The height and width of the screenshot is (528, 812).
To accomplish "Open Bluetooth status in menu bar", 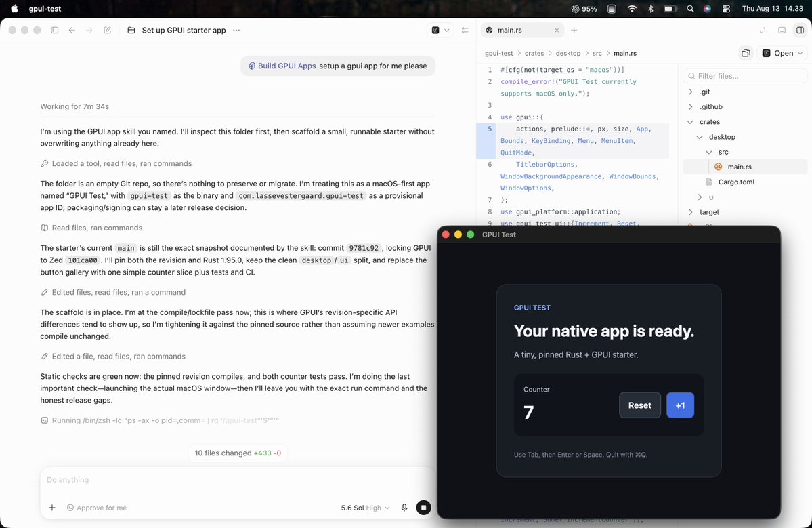I will click(x=650, y=8).
